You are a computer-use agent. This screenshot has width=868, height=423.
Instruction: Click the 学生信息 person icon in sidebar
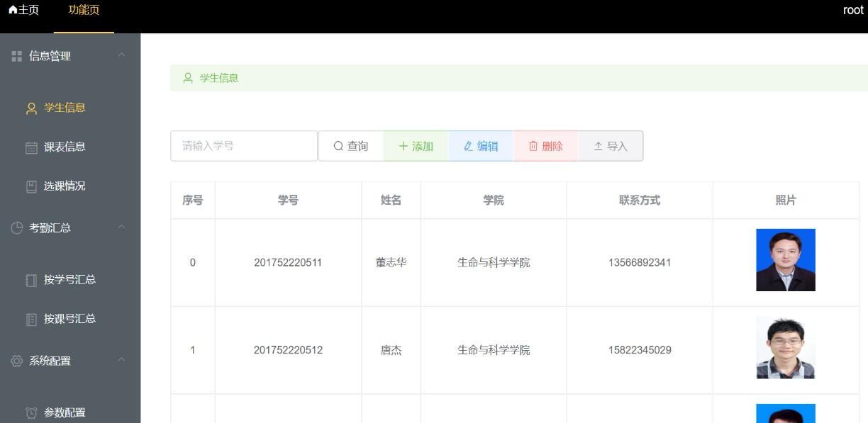click(x=31, y=108)
